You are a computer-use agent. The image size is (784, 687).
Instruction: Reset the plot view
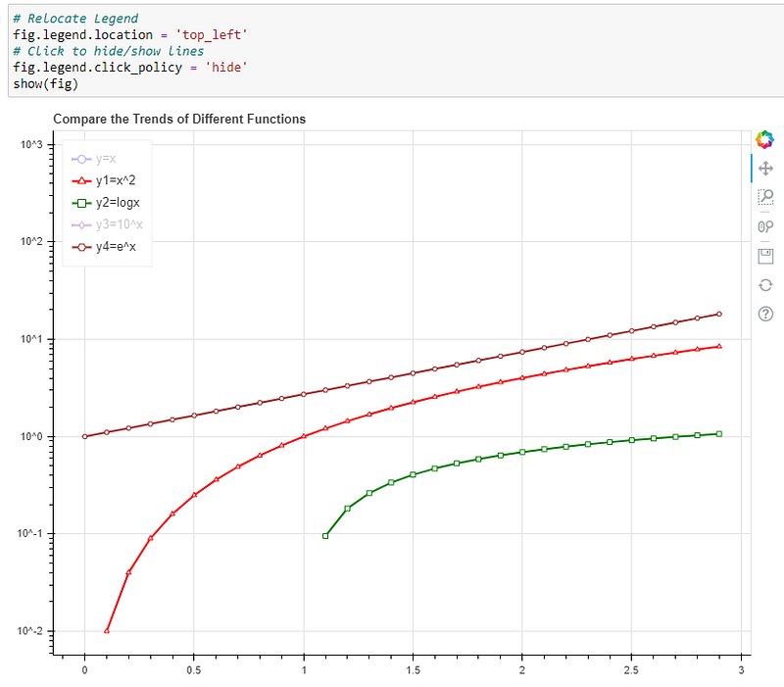(765, 285)
